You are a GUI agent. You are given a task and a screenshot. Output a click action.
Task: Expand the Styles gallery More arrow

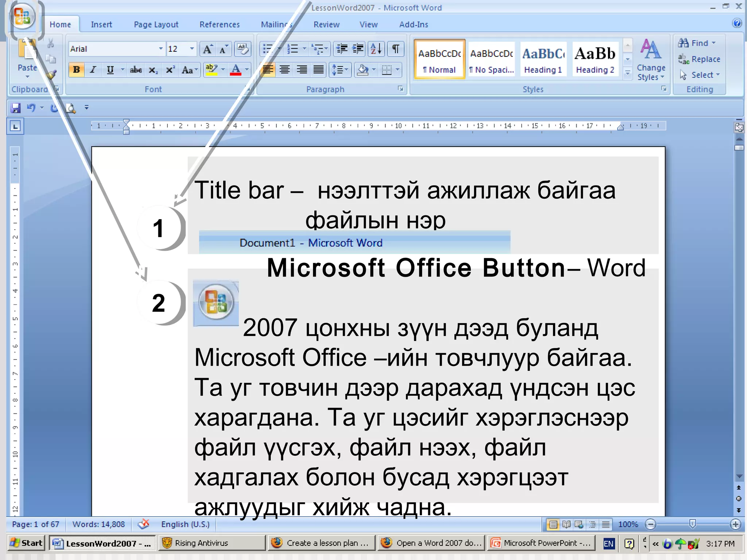(628, 73)
